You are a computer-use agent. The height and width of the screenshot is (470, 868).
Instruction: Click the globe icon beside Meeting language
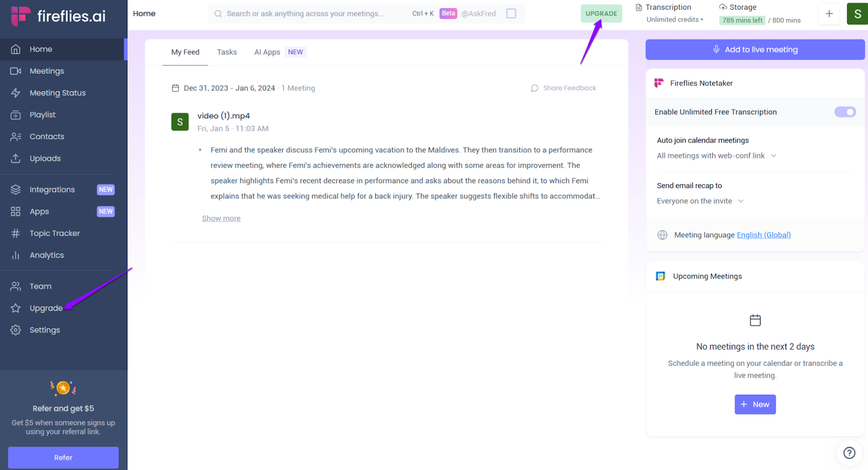662,235
